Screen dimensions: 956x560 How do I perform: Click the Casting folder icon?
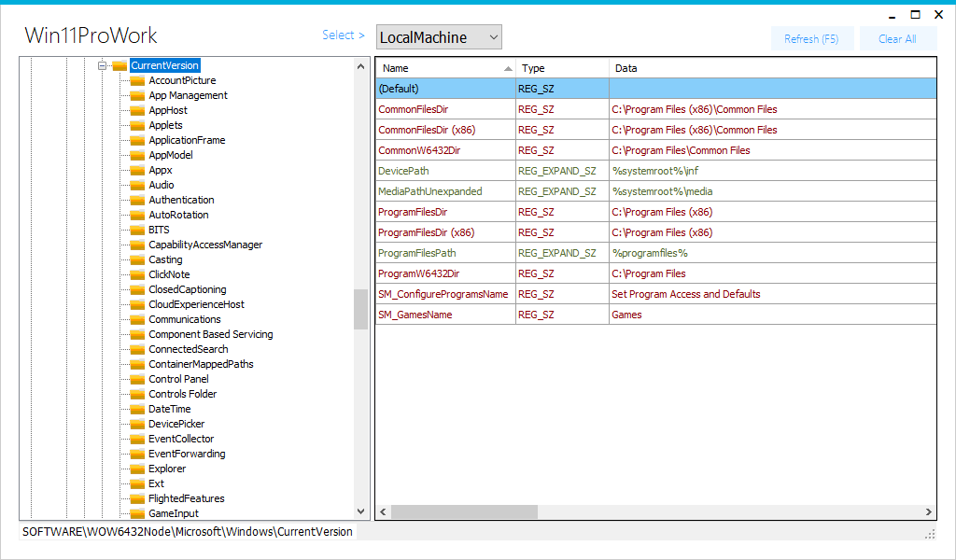point(138,259)
